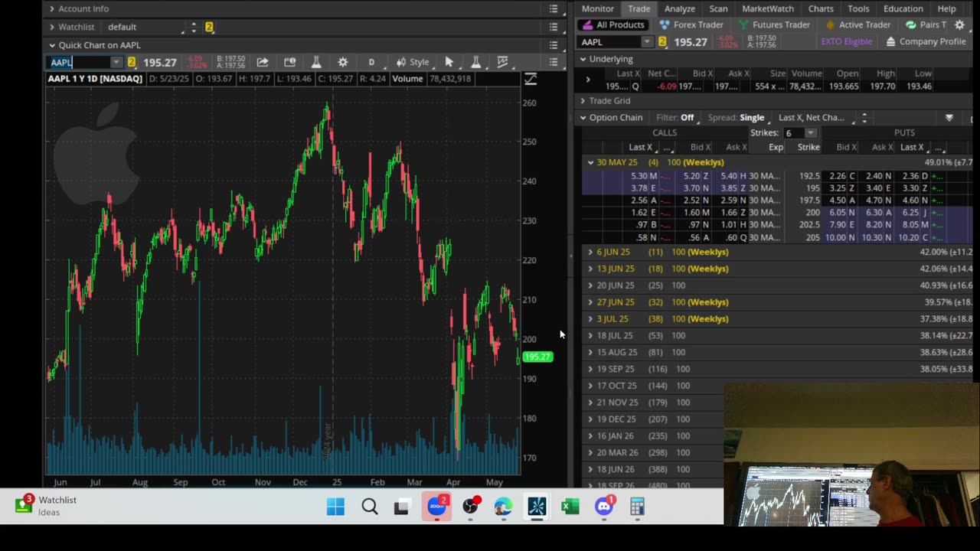Open the Last X, Net Change layout dropdown
980x551 pixels.
(816, 118)
